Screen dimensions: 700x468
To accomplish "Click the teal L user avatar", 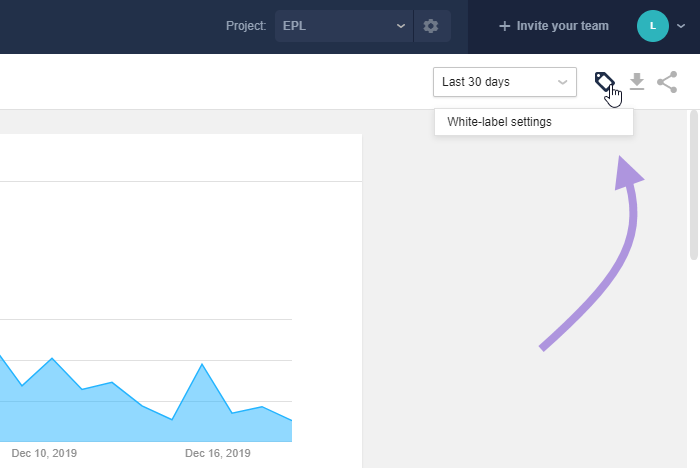I will coord(653,26).
